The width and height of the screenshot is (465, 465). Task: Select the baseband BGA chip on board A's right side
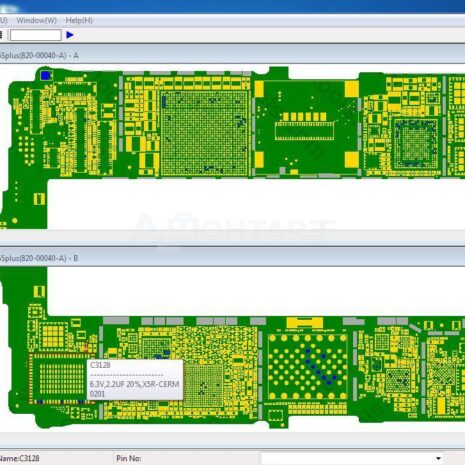pos(415,143)
